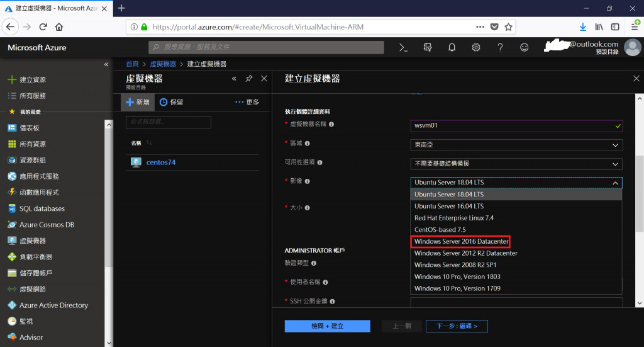Open 更多 toolbar options
This screenshot has width=644, height=347.
click(247, 102)
